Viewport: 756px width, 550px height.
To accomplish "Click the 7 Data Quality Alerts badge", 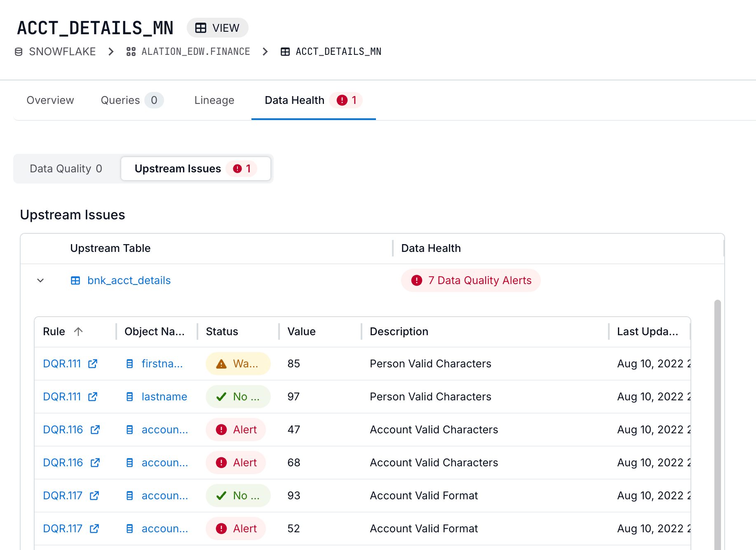I will coord(470,280).
